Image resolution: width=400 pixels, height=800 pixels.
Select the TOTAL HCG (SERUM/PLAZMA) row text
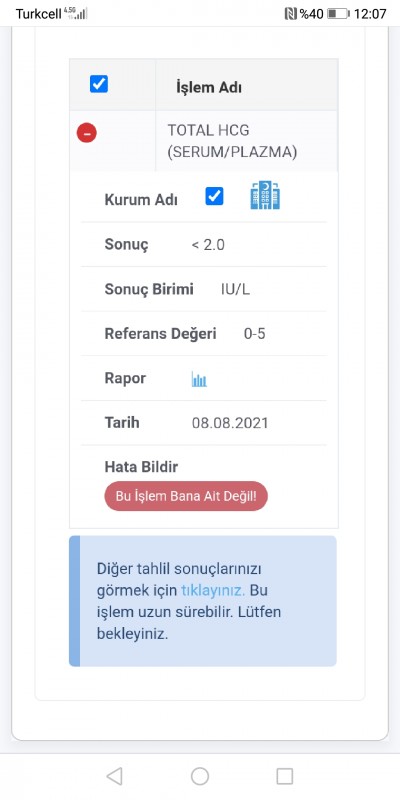(232, 141)
